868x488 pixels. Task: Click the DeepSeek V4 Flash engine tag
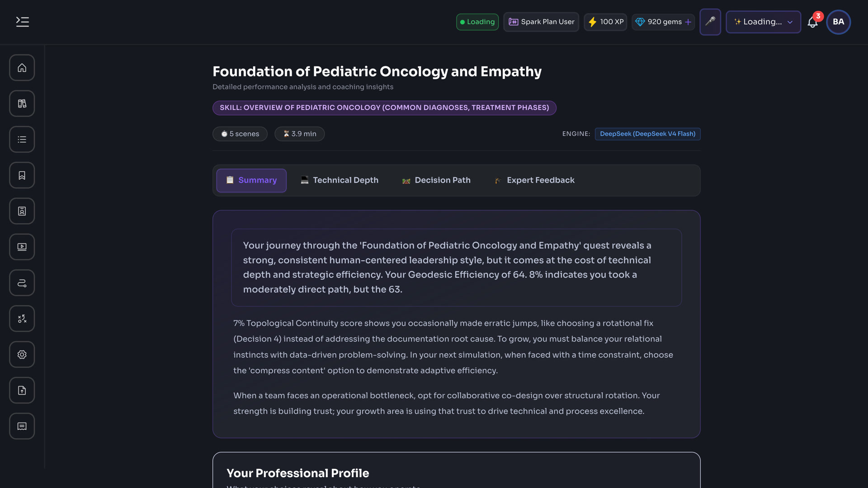[647, 134]
